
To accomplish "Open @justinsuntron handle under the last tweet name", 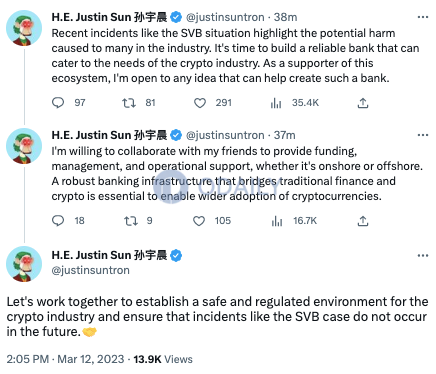I will [x=90, y=270].
